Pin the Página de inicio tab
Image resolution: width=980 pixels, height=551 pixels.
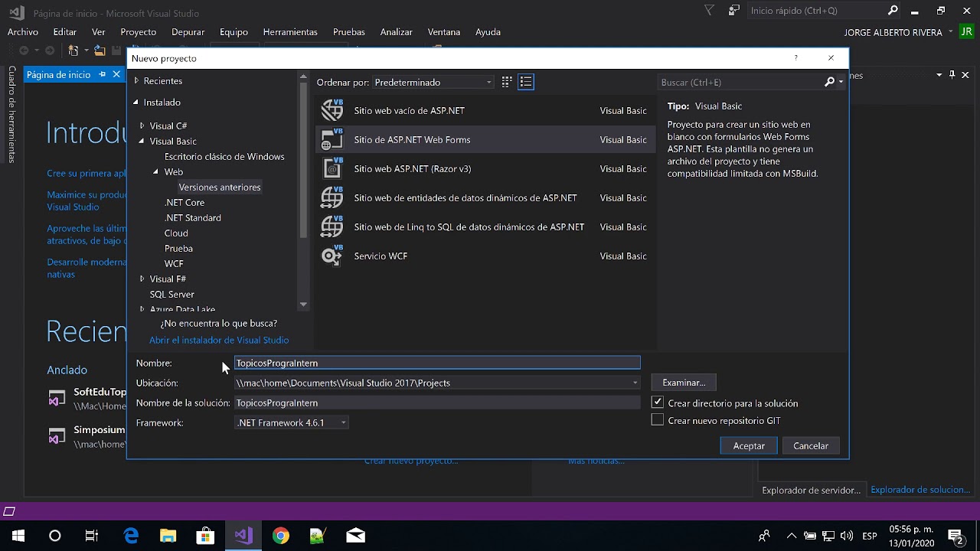click(103, 74)
